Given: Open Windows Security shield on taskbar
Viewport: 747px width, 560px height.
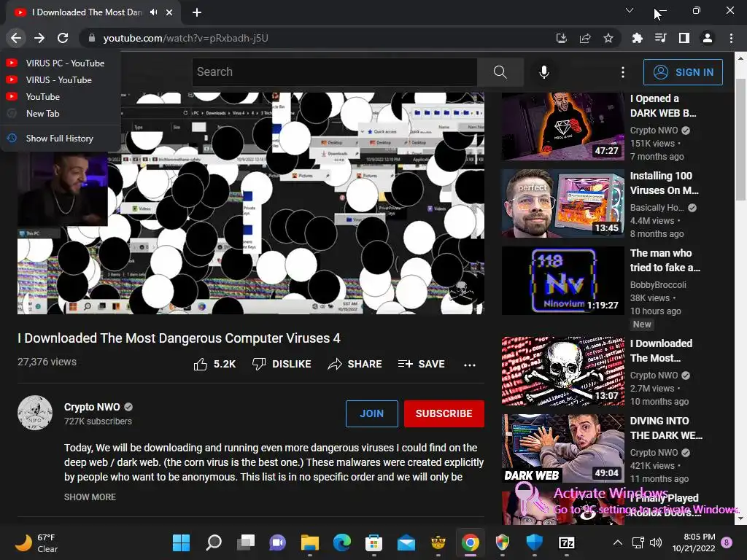Looking at the screenshot, I should (x=535, y=542).
